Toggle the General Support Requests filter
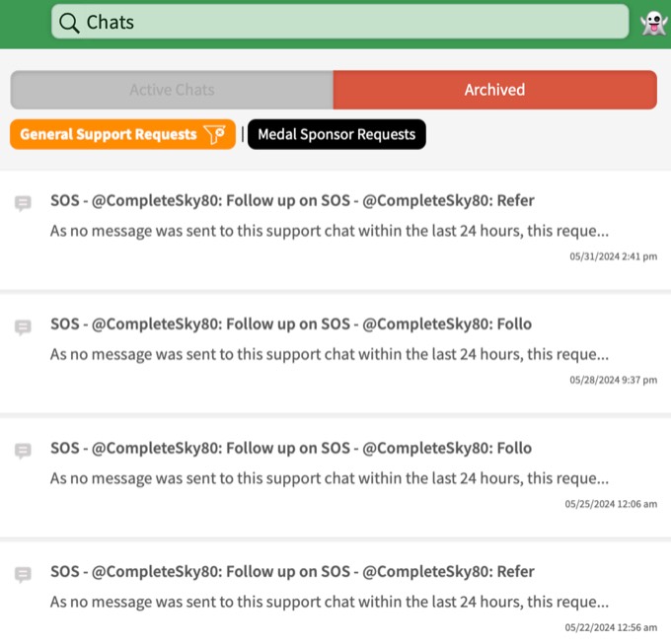This screenshot has height=644, width=671. coord(109,134)
